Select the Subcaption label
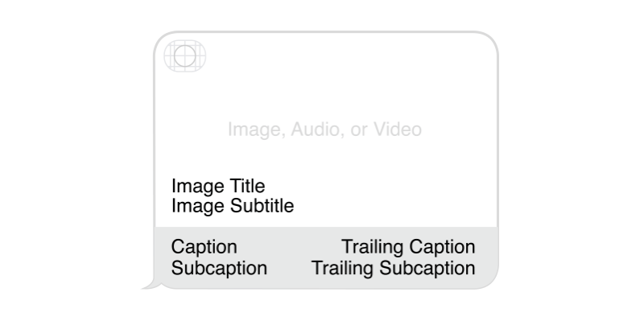Screen dimensions: 644x325 coord(219,268)
